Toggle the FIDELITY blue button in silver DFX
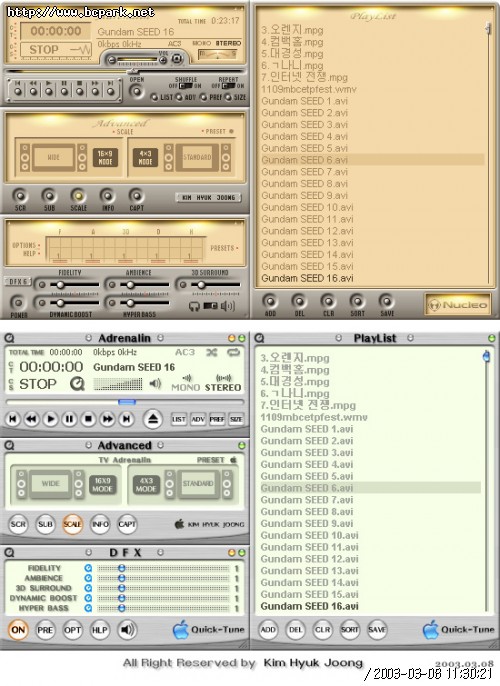The width and height of the screenshot is (500, 686). [88, 568]
